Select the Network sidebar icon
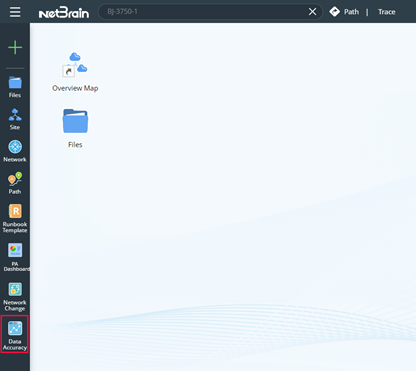The width and height of the screenshot is (416, 371). tap(15, 151)
